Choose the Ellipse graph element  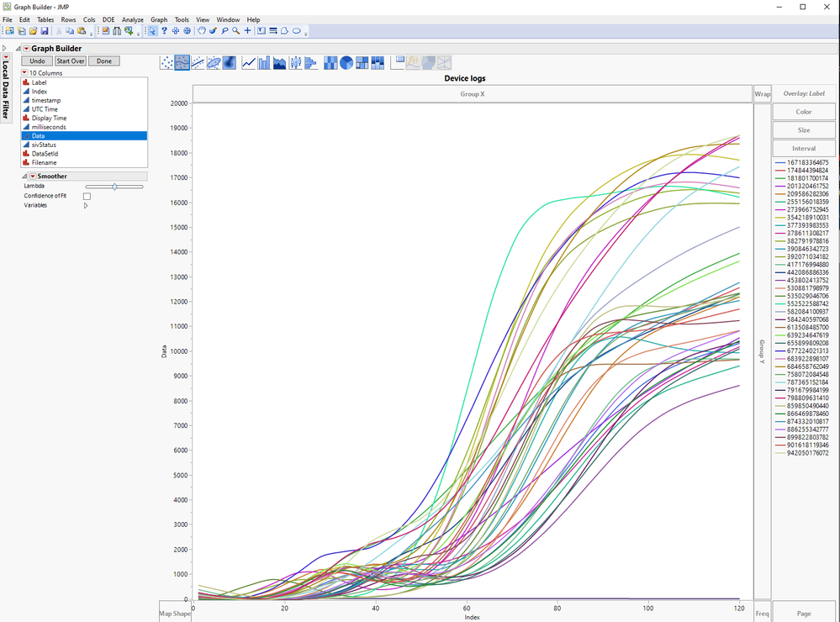(x=214, y=63)
